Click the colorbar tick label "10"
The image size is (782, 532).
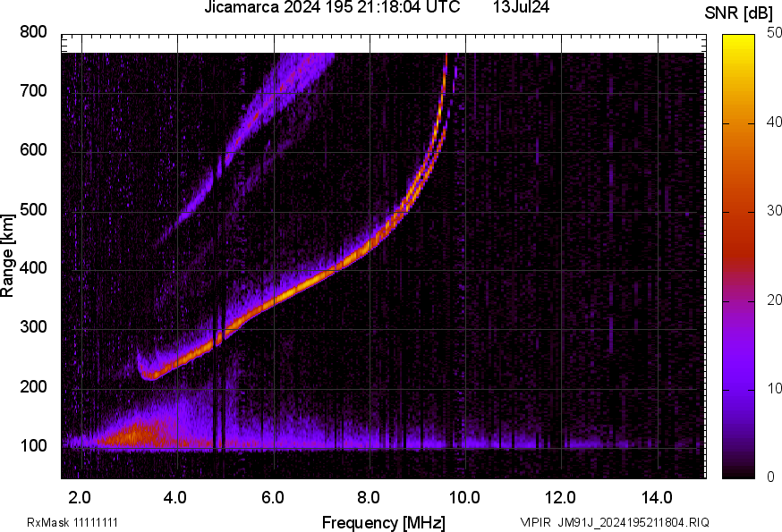(x=774, y=388)
